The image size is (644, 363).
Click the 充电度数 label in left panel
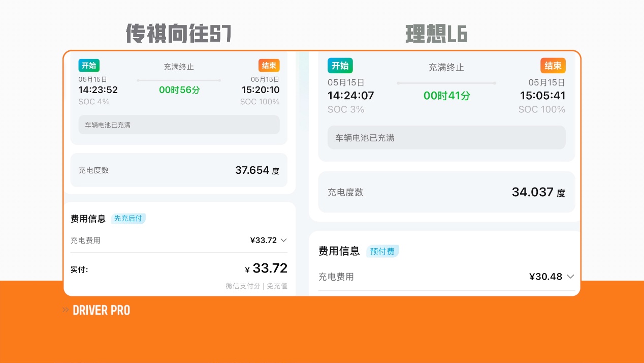pos(93,170)
